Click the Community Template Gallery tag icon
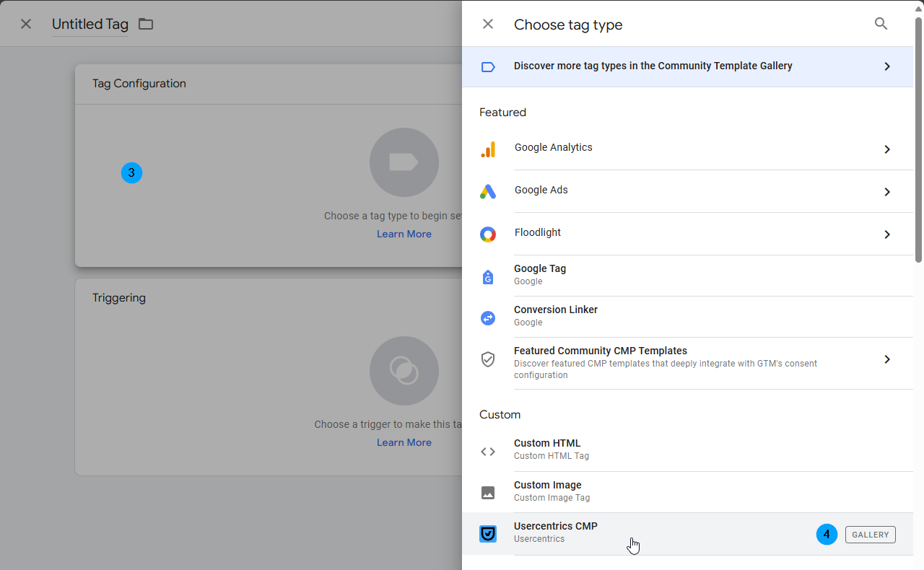The width and height of the screenshot is (924, 570). (x=488, y=67)
